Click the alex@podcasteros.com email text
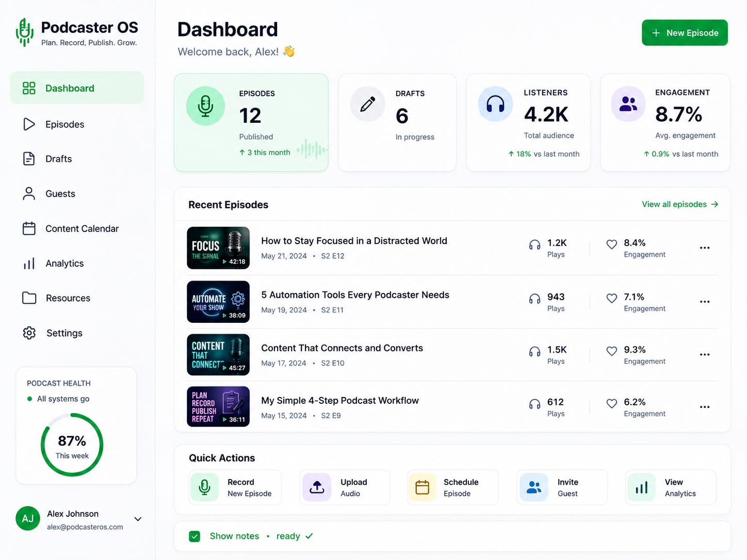Image resolution: width=747 pixels, height=560 pixels. [85, 527]
